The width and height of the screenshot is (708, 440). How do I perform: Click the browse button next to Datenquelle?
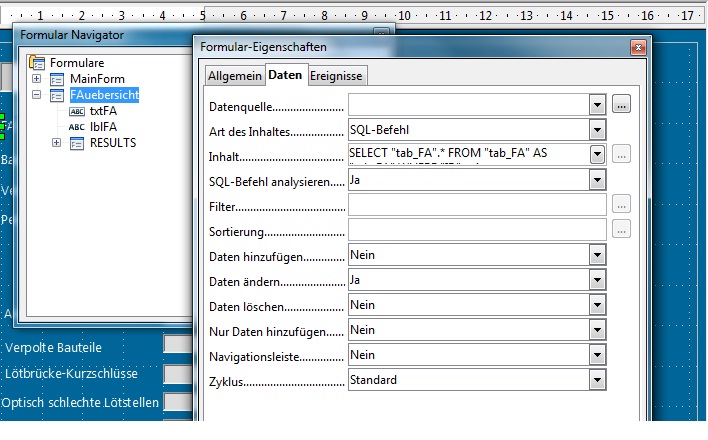621,104
